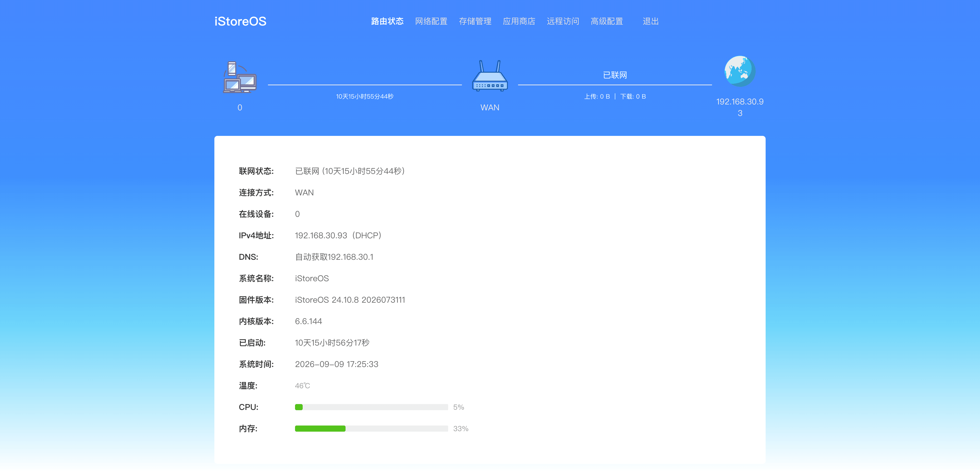Click the 在线设备 value 0
Screen dimensions: 980x472
(298, 214)
